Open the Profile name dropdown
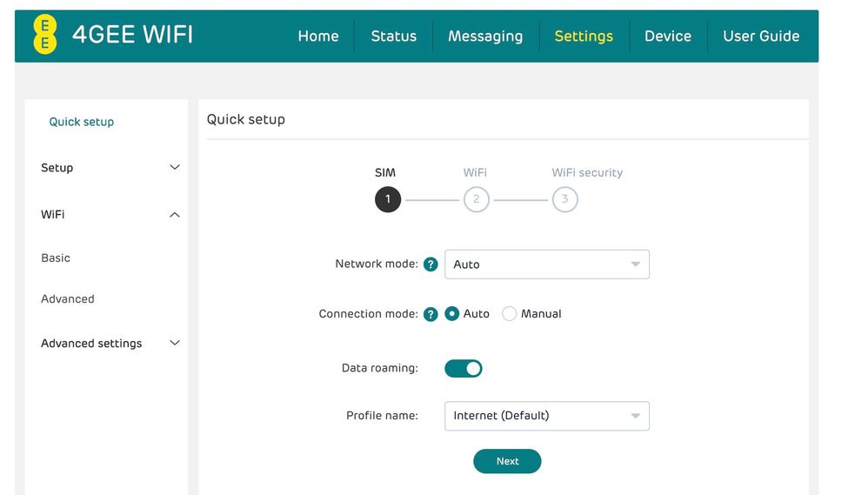 (546, 416)
